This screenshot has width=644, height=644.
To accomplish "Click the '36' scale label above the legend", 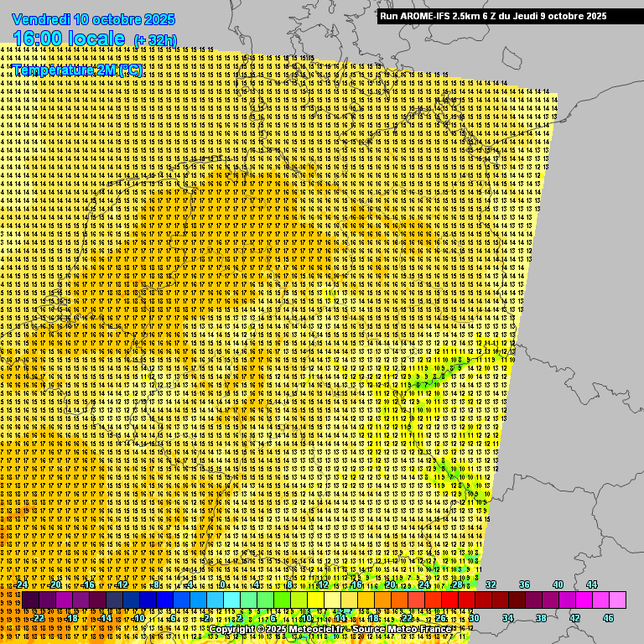I will [x=525, y=584].
